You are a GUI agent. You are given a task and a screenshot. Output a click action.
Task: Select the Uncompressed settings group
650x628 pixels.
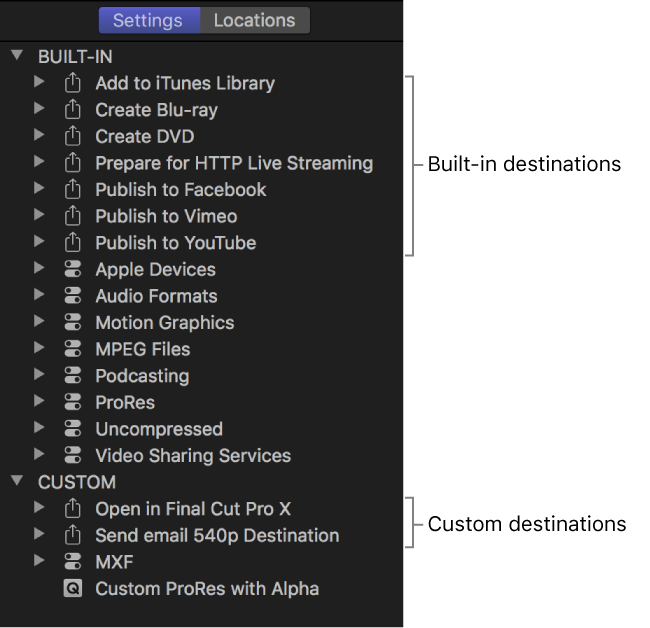point(159,429)
